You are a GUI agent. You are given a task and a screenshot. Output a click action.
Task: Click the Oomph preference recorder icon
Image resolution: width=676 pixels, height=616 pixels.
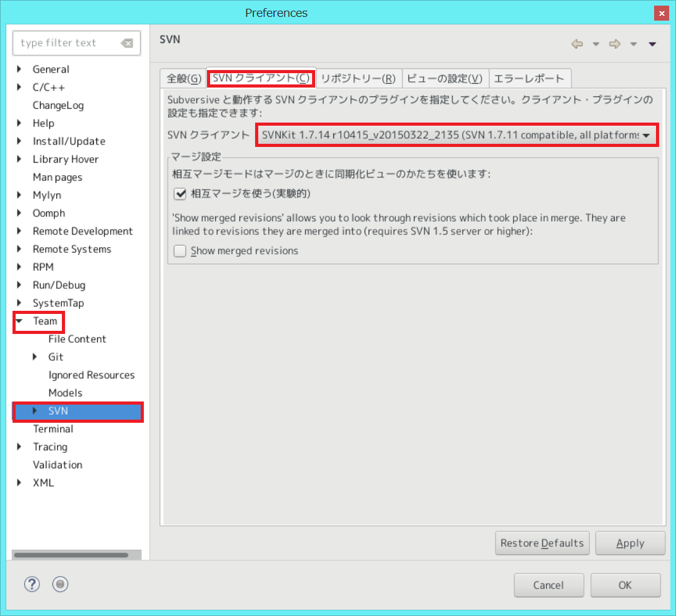[x=60, y=584]
